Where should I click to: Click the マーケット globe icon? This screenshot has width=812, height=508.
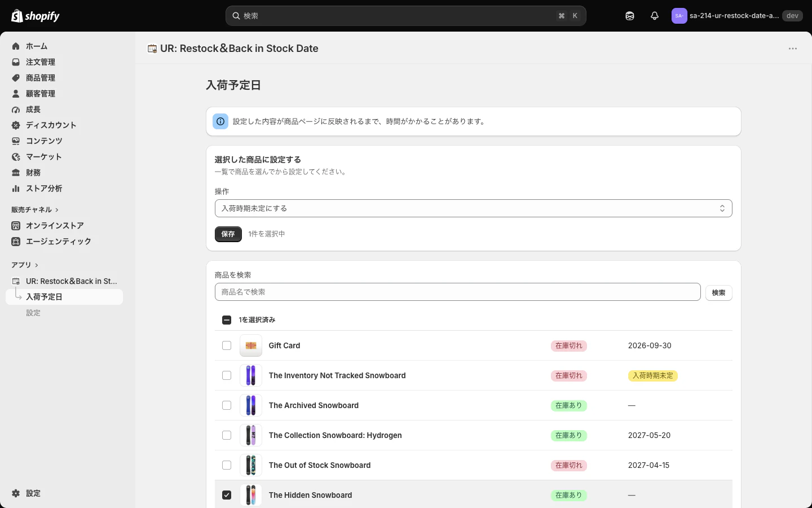click(x=16, y=157)
